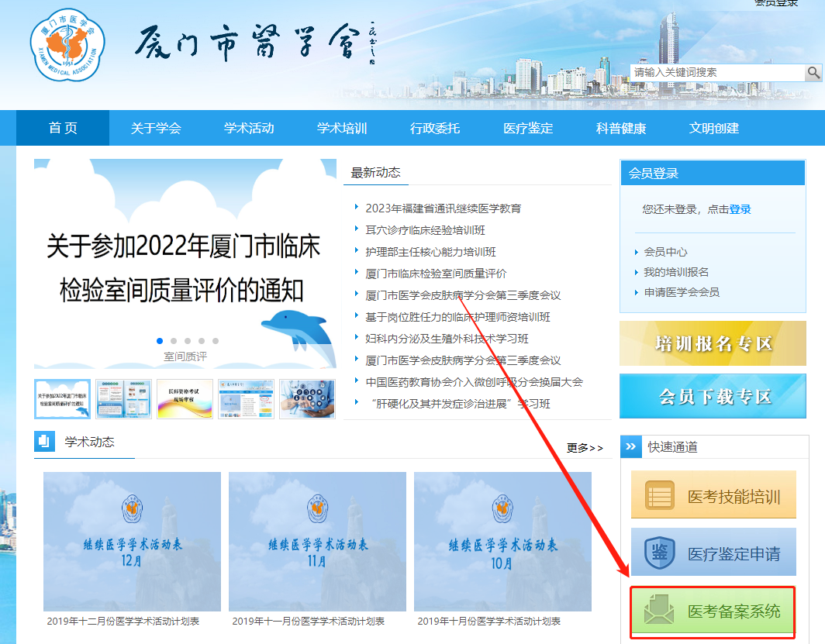This screenshot has width=825, height=644.
Task: Select the 医师资格考试 carousel thumbnail
Action: tap(185, 399)
